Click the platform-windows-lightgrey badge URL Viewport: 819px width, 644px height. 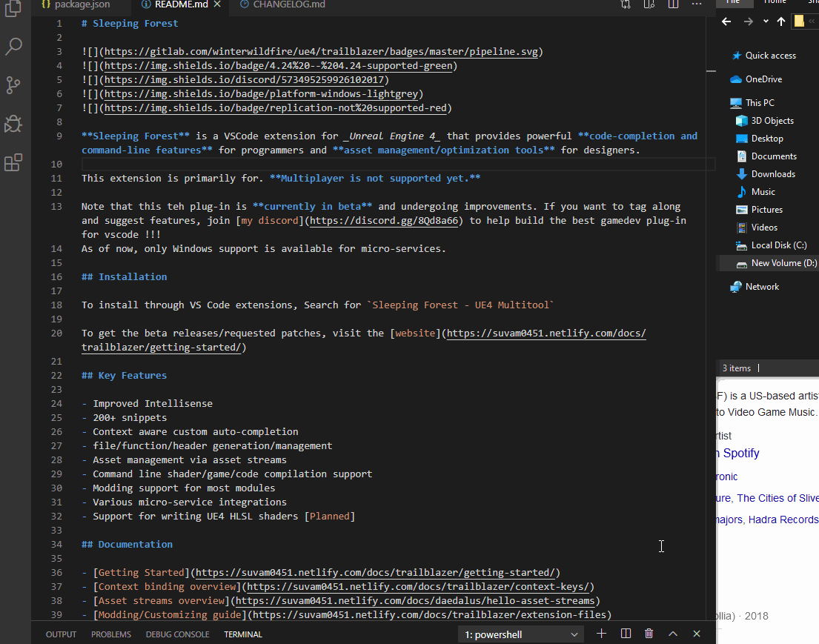point(261,94)
